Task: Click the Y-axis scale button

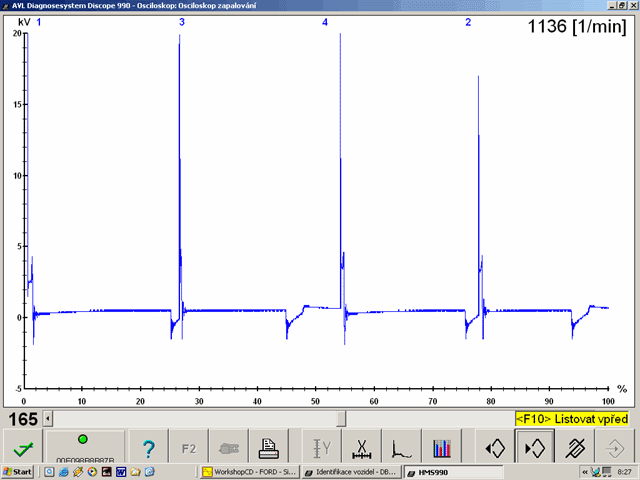Action: pos(322,448)
